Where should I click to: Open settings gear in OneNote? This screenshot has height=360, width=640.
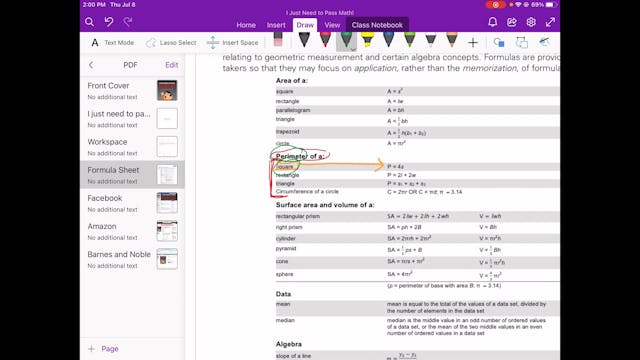531,22
